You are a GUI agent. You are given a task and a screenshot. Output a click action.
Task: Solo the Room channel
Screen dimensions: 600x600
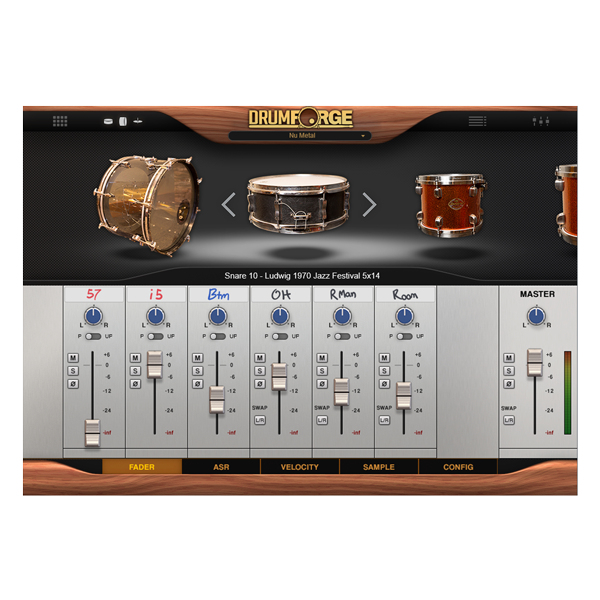pyautogui.click(x=385, y=371)
